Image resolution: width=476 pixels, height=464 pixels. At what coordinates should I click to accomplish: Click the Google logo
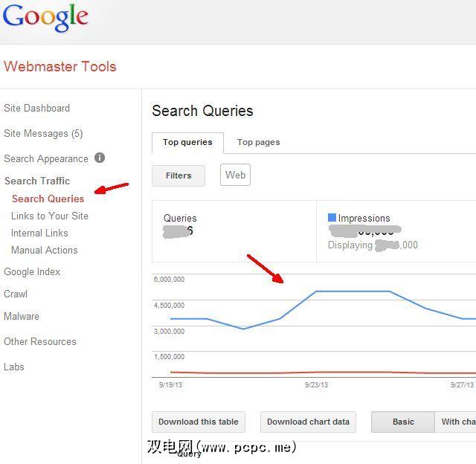pyautogui.click(x=45, y=18)
